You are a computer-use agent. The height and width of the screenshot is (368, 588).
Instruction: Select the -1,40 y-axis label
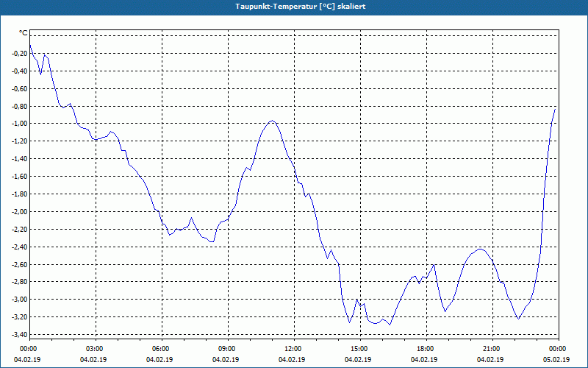click(20, 159)
